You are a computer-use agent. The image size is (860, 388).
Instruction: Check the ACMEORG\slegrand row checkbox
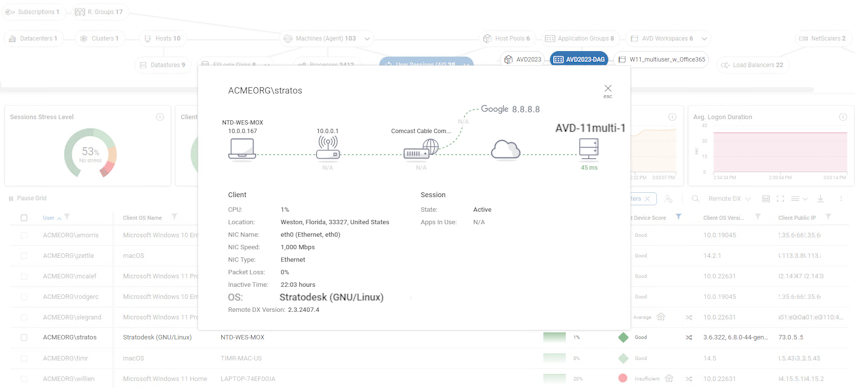click(x=24, y=317)
